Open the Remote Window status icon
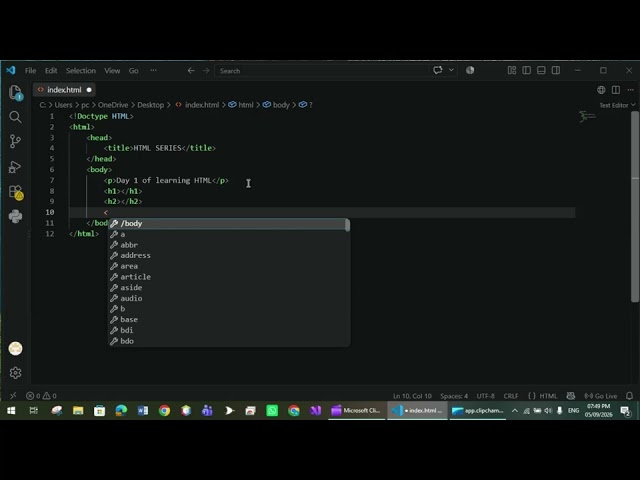This screenshot has height=480, width=640. click(x=13, y=396)
